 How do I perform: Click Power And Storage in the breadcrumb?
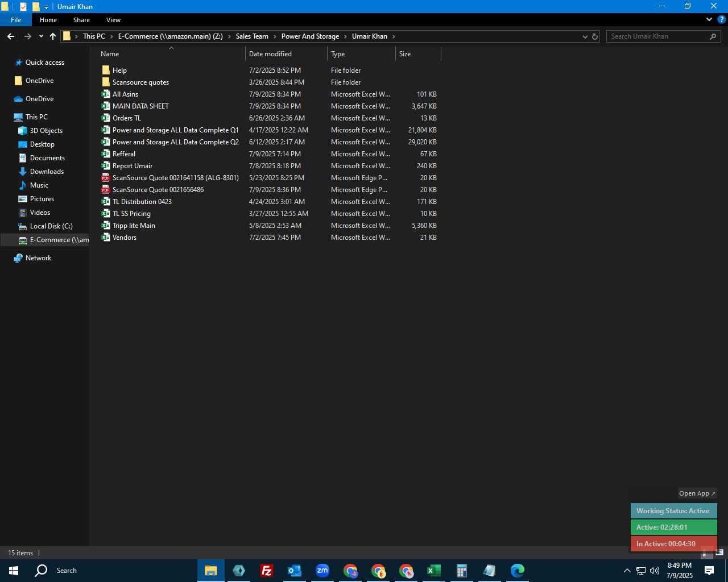(x=310, y=36)
